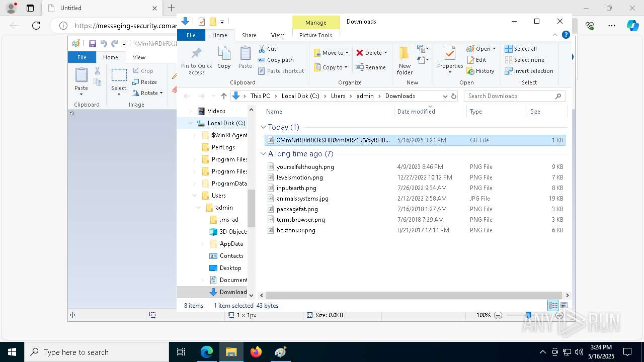The image size is (644, 362).
Task: Click Paint Paste button
Action: pos(82,81)
